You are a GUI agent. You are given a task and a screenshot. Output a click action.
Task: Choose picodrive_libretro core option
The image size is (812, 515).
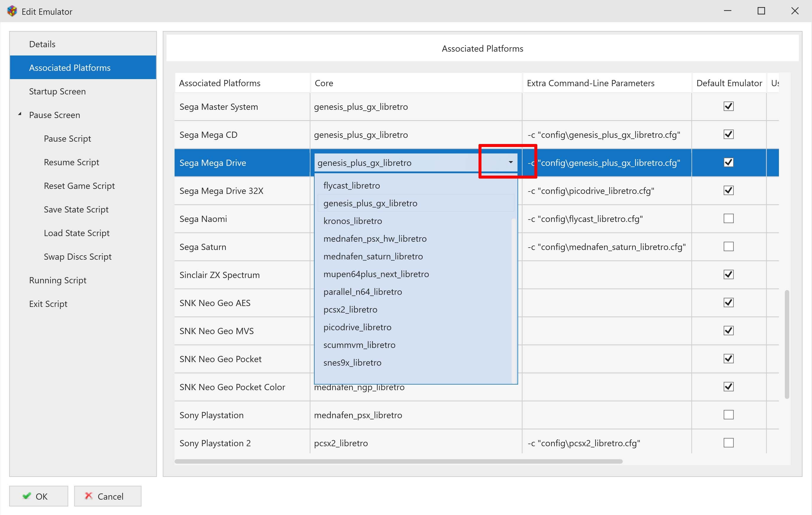tap(415, 327)
